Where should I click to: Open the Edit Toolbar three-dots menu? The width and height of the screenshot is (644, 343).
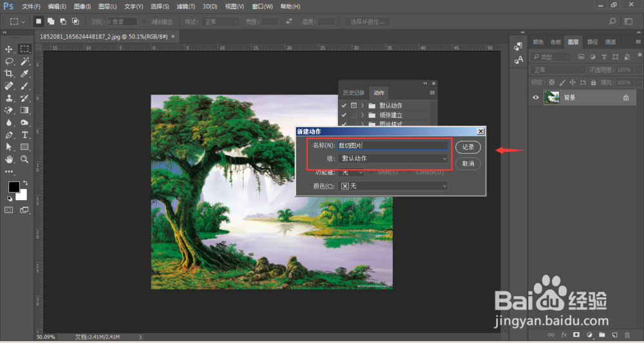(x=8, y=171)
